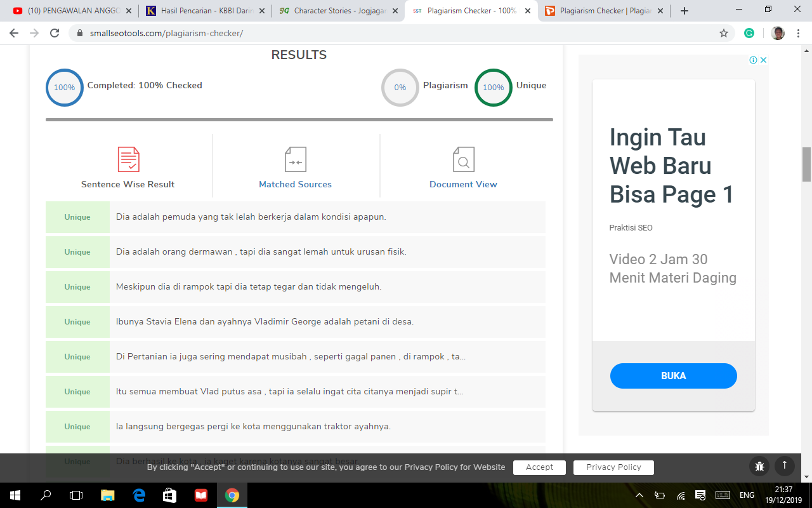
Task: Accept the privacy policy
Action: 539,467
